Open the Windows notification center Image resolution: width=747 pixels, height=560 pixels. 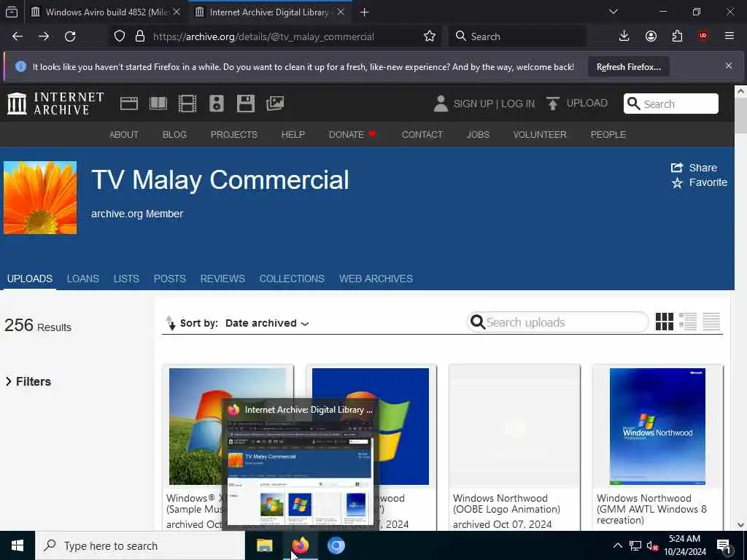(x=724, y=546)
